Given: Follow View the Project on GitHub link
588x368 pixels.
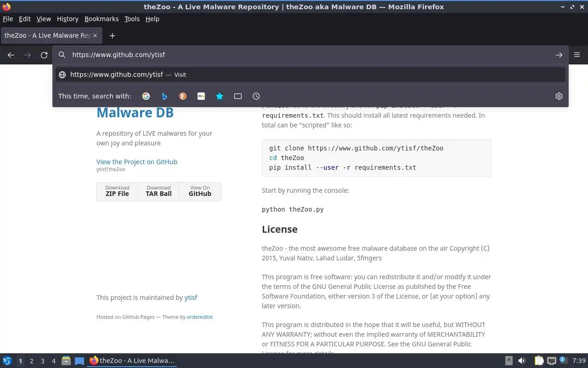Looking at the screenshot, I should (137, 161).
